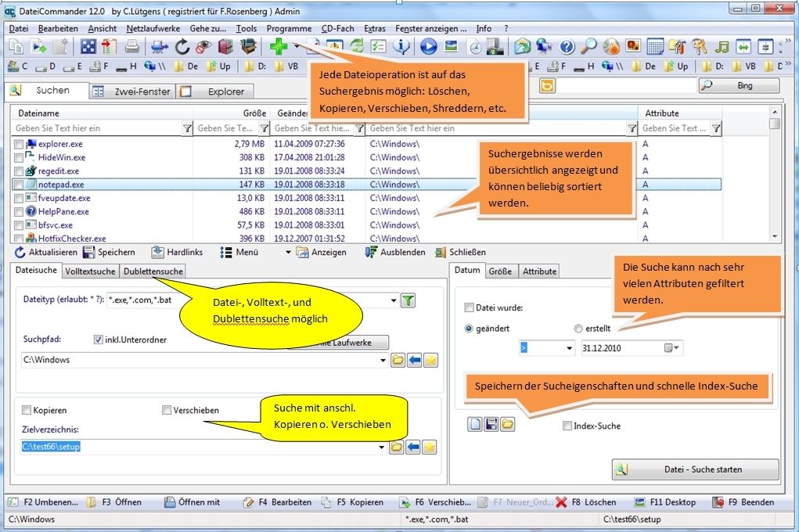Screen dimensions: 799x532
Task: Click the printer icon in the toolbar
Action: [132, 47]
